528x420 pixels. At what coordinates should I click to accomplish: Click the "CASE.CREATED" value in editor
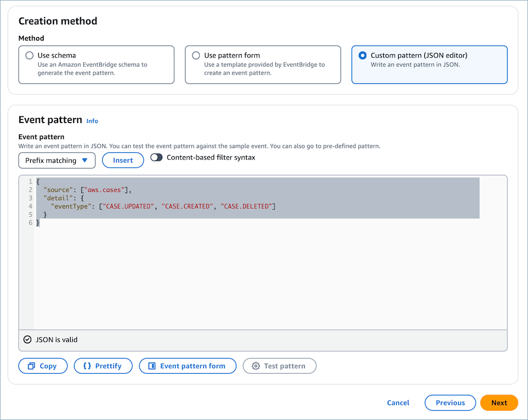point(187,206)
